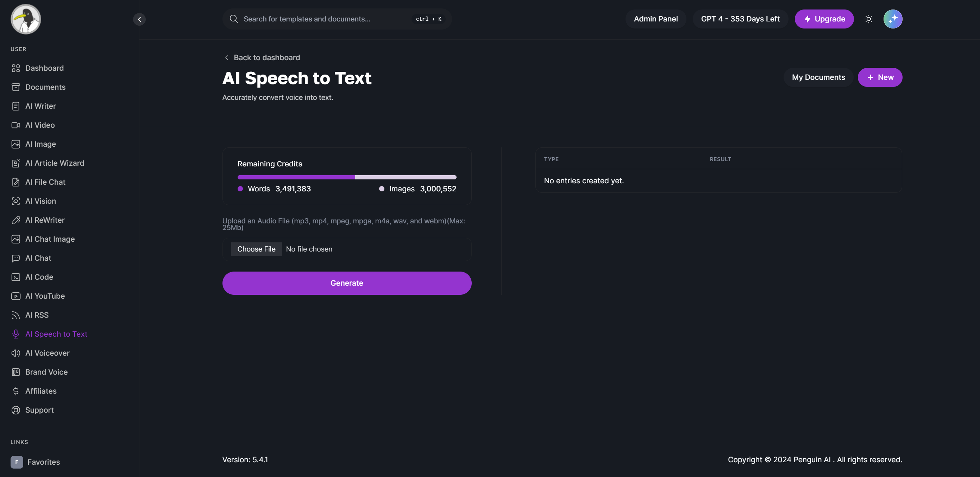The width and height of the screenshot is (980, 477).
Task: Open AI Image generator
Action: (x=40, y=144)
